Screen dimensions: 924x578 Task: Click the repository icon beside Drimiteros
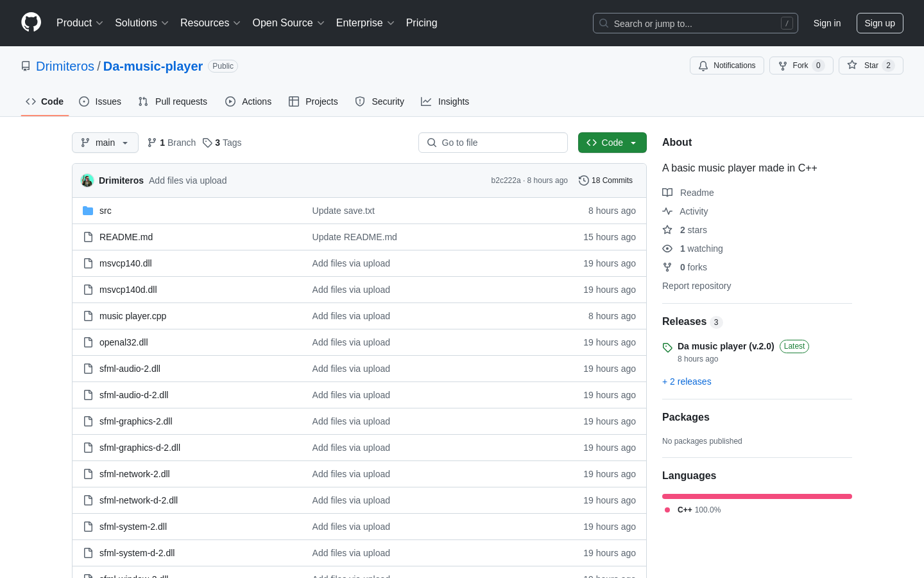pos(26,66)
